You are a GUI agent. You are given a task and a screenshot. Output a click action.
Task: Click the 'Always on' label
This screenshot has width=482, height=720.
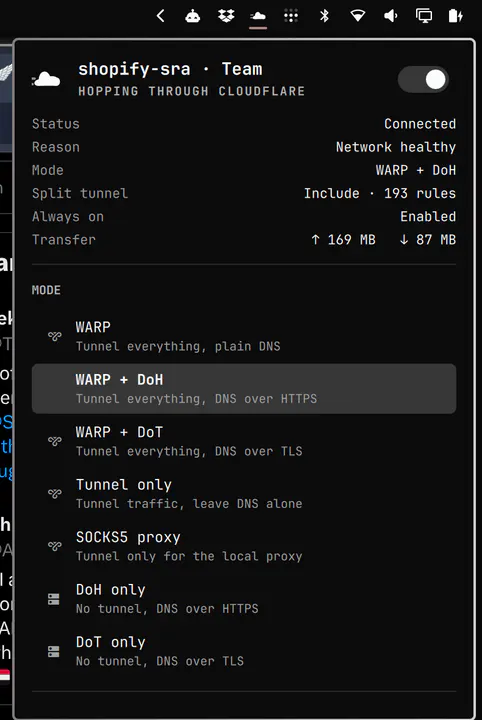(68, 216)
